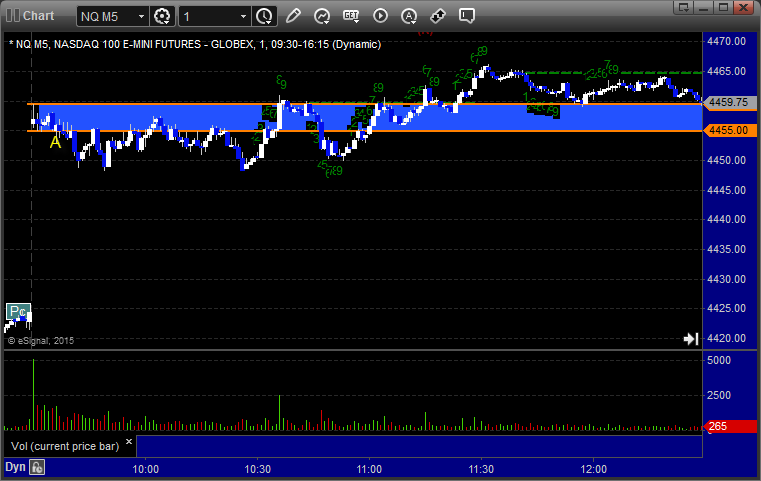The width and height of the screenshot is (761, 481).
Task: Open the annotation comment bubble icon
Action: tap(467, 16)
